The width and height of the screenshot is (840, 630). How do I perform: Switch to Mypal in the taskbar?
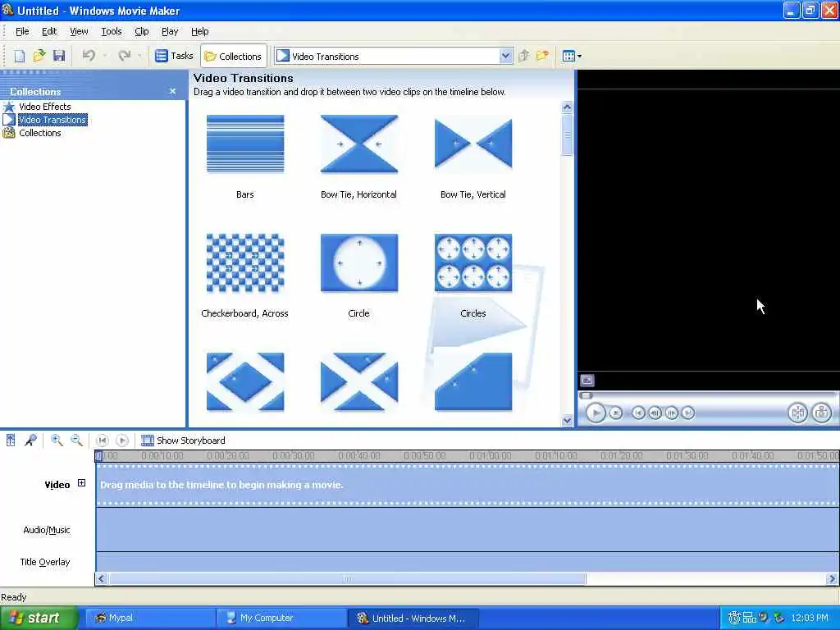point(151,619)
